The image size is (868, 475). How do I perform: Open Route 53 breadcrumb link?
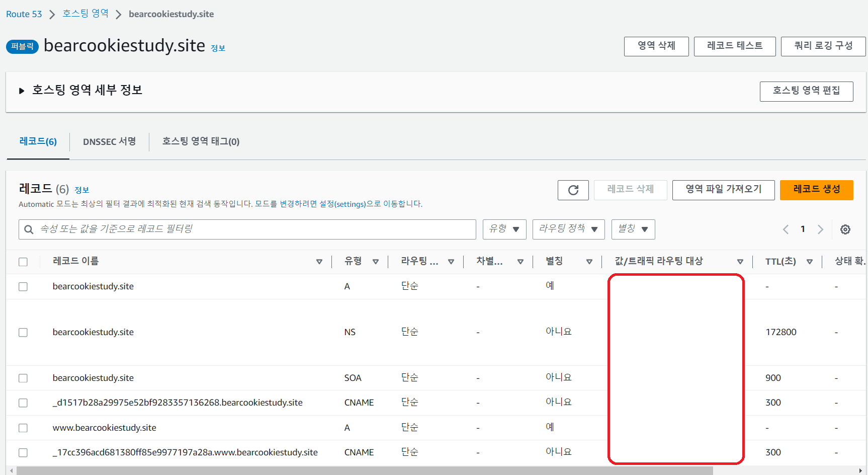(x=24, y=14)
